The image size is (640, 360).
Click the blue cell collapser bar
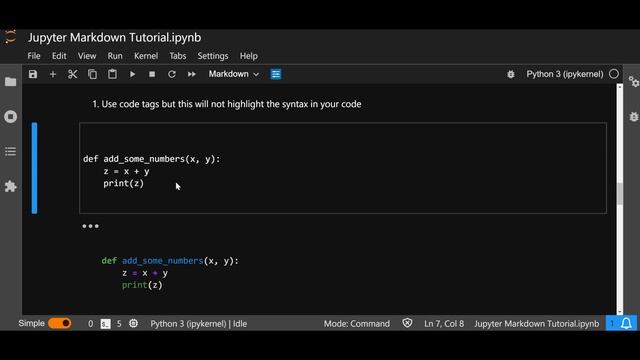34,168
